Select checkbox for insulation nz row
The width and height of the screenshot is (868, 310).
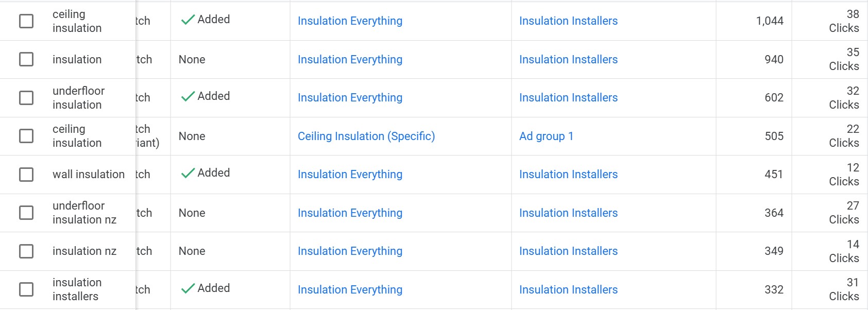[x=26, y=251]
